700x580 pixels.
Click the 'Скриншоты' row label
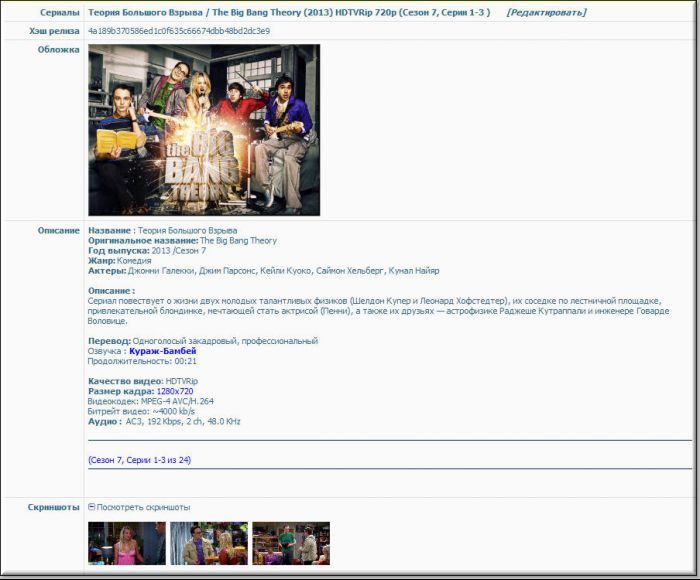(x=54, y=507)
